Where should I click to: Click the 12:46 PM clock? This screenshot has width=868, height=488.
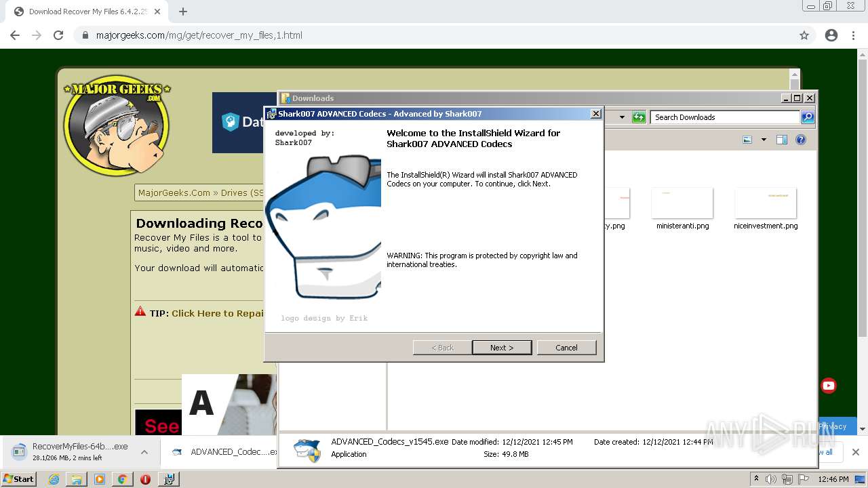(833, 479)
